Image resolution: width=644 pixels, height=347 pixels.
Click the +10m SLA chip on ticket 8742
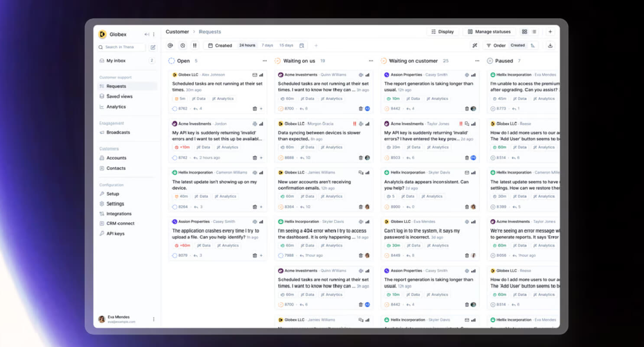coord(182,147)
